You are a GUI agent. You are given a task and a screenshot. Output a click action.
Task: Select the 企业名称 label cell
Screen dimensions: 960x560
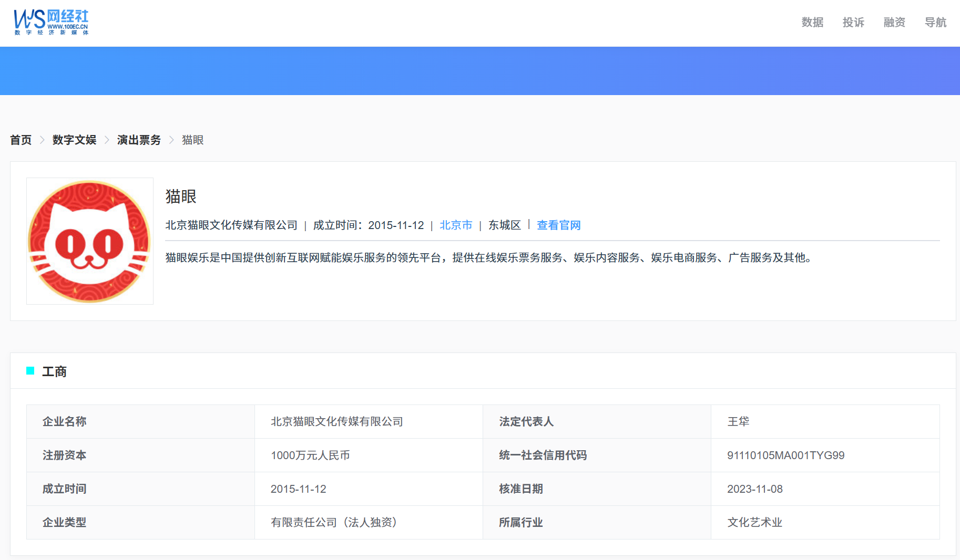(x=140, y=421)
